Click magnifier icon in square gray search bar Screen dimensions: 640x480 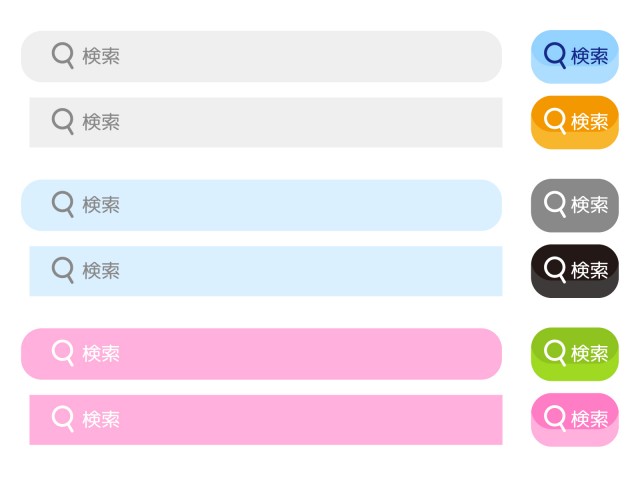pyautogui.click(x=62, y=121)
